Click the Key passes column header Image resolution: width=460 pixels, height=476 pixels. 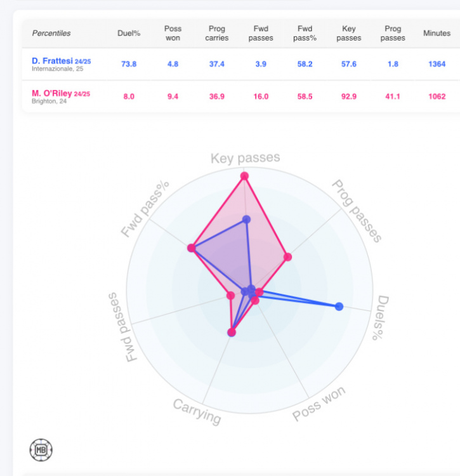348,33
